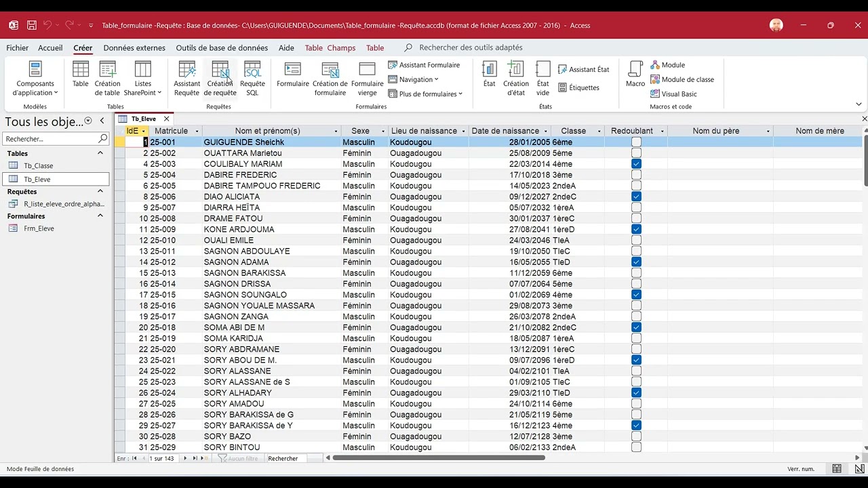Open Création d'état design view
Screen dimensions: 868x488
pyautogui.click(x=516, y=79)
